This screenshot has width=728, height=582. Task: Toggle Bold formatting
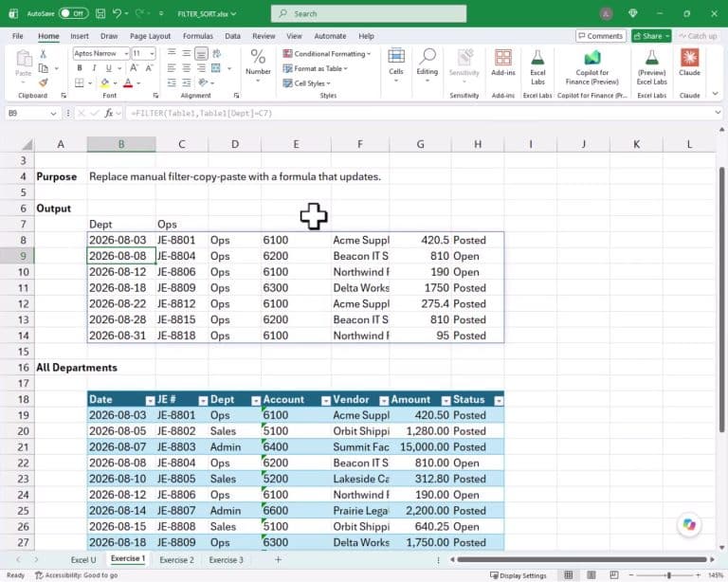pyautogui.click(x=80, y=68)
